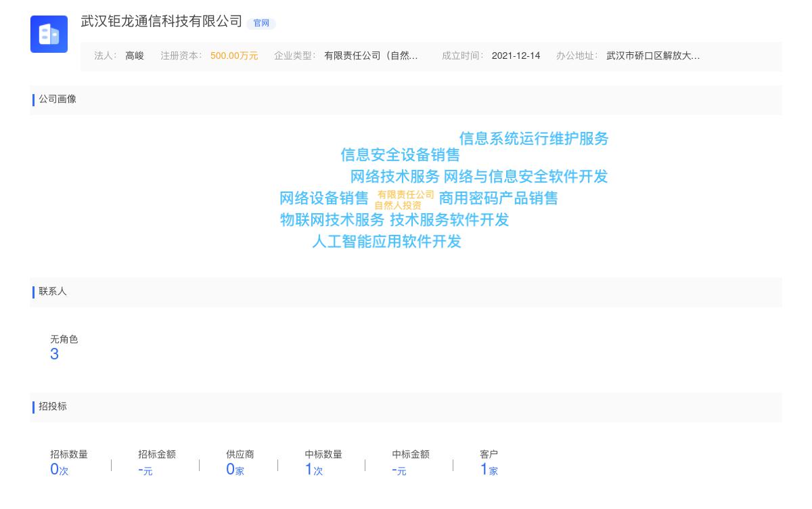Select tag 网络设备销售
Screen dimensions: 812x509
[x=324, y=198]
